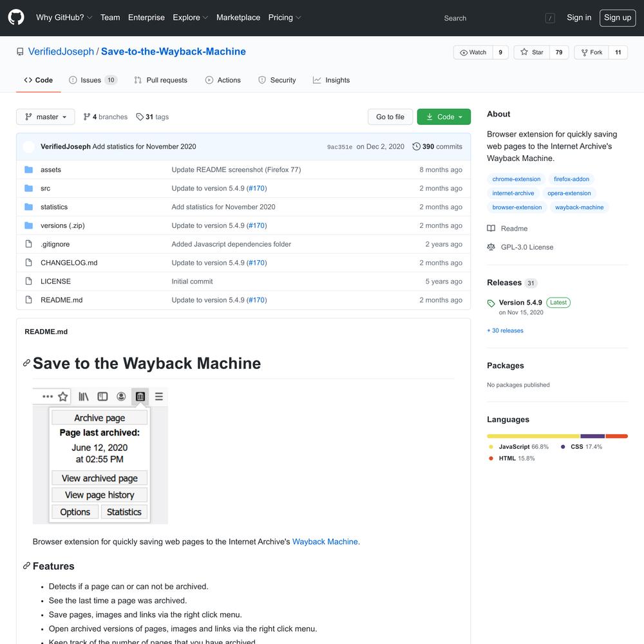Click the CHANGELOG.md file icon
The height and width of the screenshot is (644, 644).
coord(28,263)
